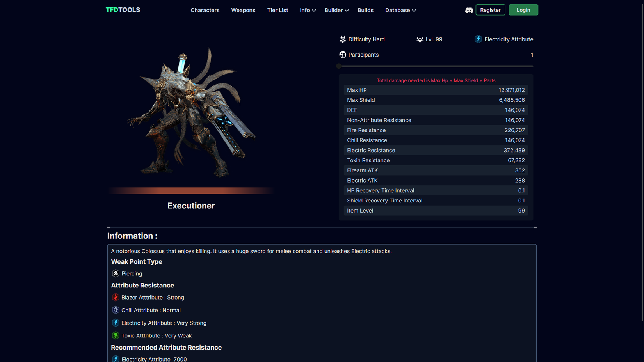Click the Toxic Attribute icon

(116, 335)
